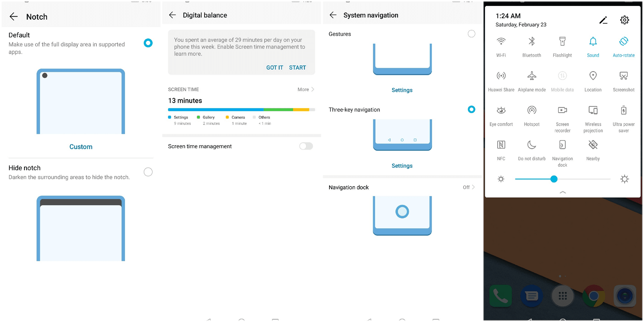Turn on Bluetooth in quick settings
644x322 pixels.
pyautogui.click(x=531, y=42)
